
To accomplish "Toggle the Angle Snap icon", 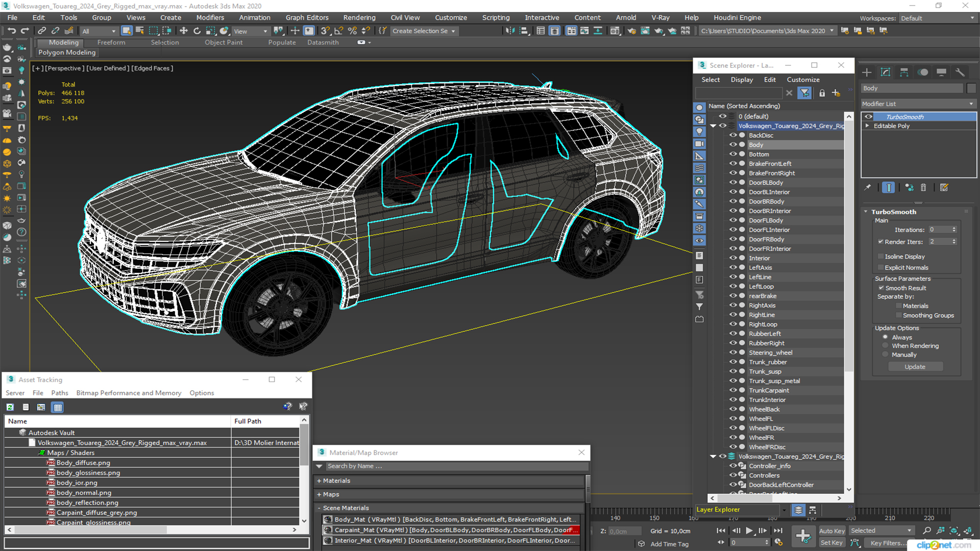I will coord(339,31).
